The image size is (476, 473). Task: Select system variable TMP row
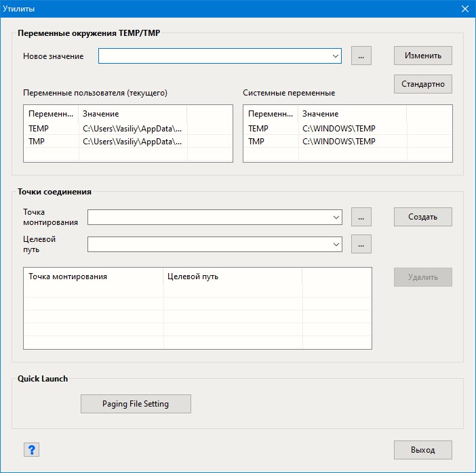click(348, 142)
